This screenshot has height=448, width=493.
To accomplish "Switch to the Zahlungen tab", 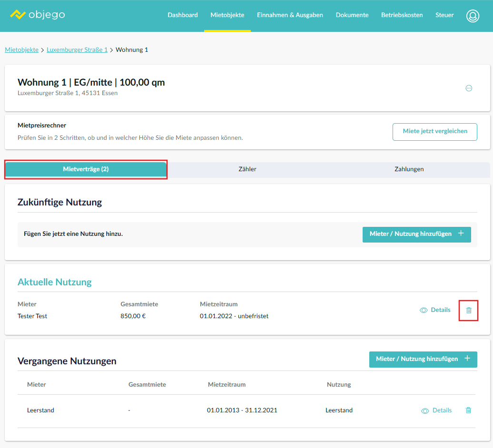I will click(x=409, y=169).
